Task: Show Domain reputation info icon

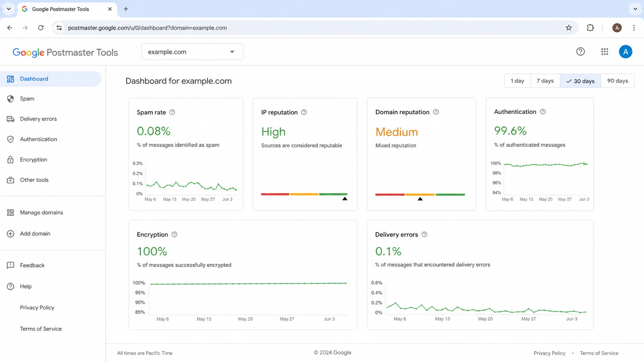Action: (436, 112)
